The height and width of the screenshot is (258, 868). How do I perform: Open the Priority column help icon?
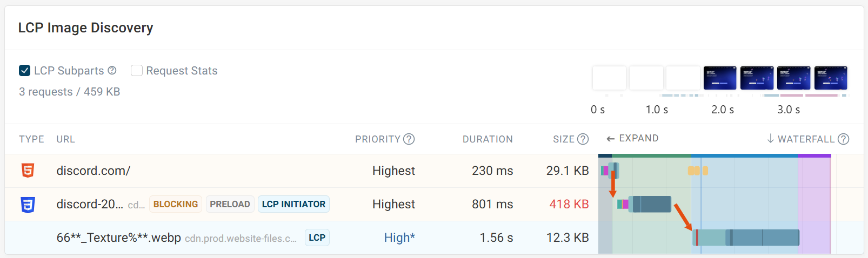pos(409,139)
